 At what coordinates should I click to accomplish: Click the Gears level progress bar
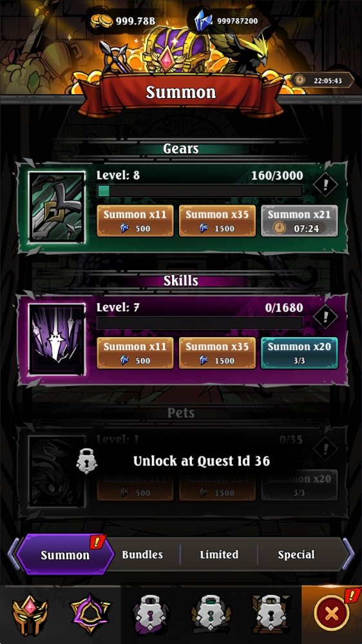tap(200, 191)
